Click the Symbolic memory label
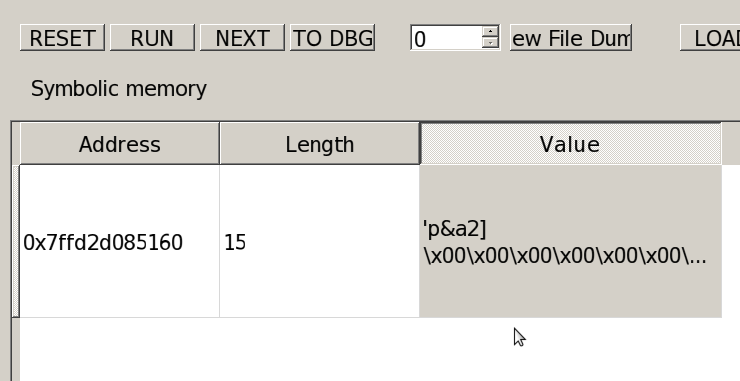Image resolution: width=740 pixels, height=381 pixels. point(118,89)
